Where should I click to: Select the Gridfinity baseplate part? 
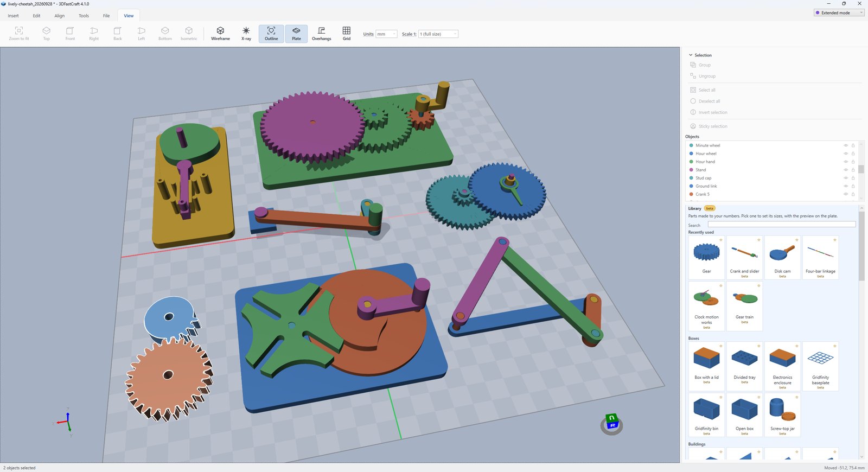coord(820,366)
